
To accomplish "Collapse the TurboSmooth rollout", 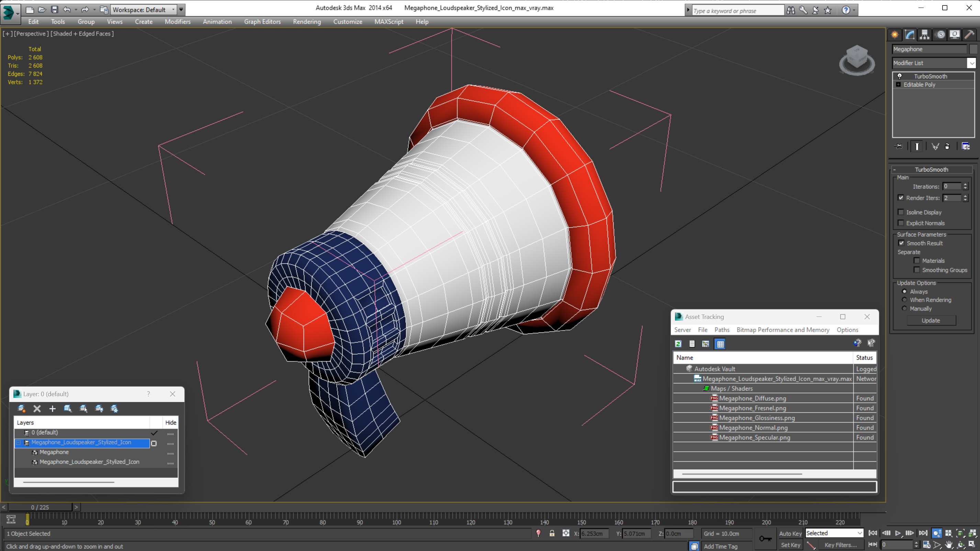I will point(931,170).
